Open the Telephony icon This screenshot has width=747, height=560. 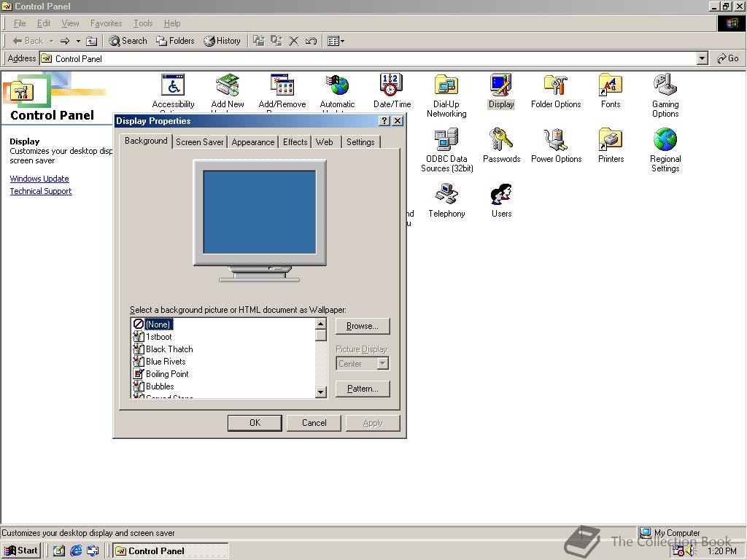click(446, 195)
